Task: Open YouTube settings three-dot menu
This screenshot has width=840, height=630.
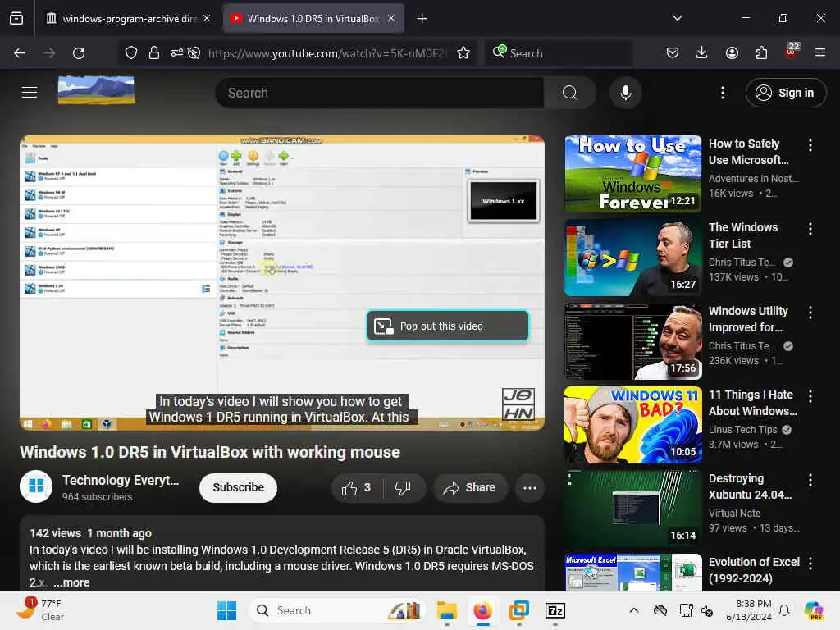Action: 723,93
